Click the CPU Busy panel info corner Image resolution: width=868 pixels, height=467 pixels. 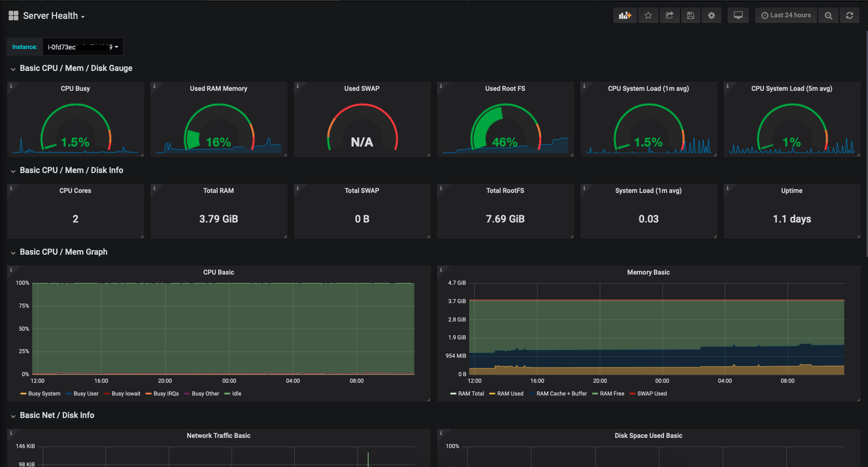tap(11, 86)
